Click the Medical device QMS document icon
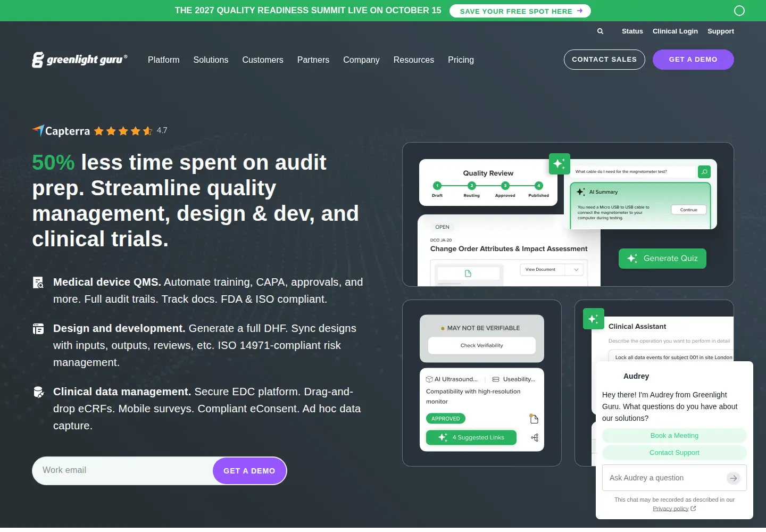The image size is (766, 532). point(38,282)
